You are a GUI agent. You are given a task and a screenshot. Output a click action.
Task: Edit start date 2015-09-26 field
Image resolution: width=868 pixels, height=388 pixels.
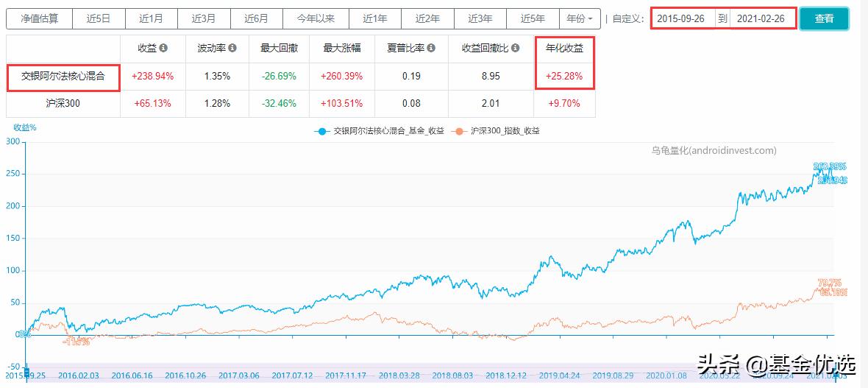click(683, 19)
